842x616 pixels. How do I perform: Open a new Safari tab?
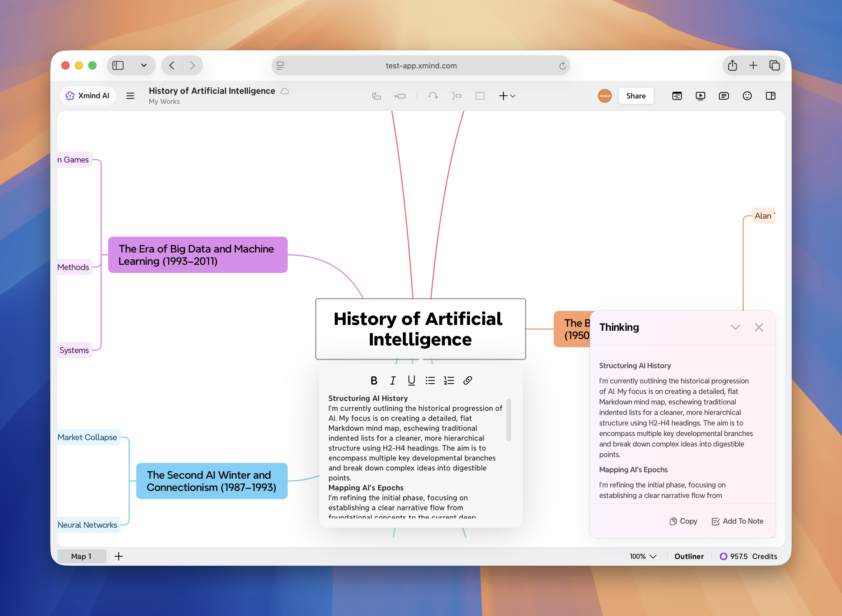[753, 66]
